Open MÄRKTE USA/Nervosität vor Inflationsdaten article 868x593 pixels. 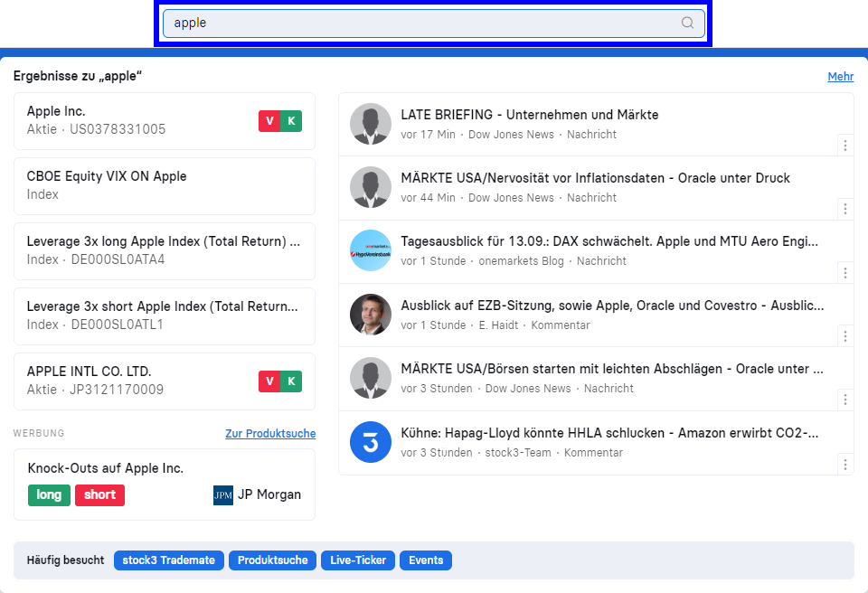pos(595,178)
